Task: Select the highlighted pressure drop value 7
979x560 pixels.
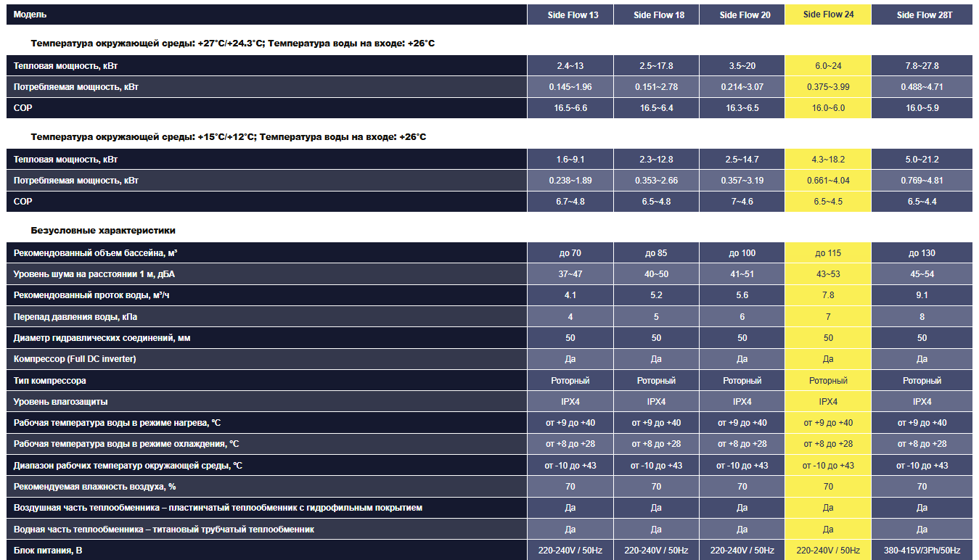Action: coord(828,316)
